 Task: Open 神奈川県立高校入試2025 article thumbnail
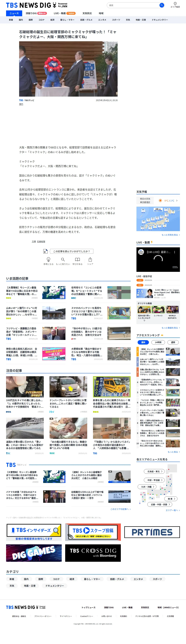(x=54, y=353)
